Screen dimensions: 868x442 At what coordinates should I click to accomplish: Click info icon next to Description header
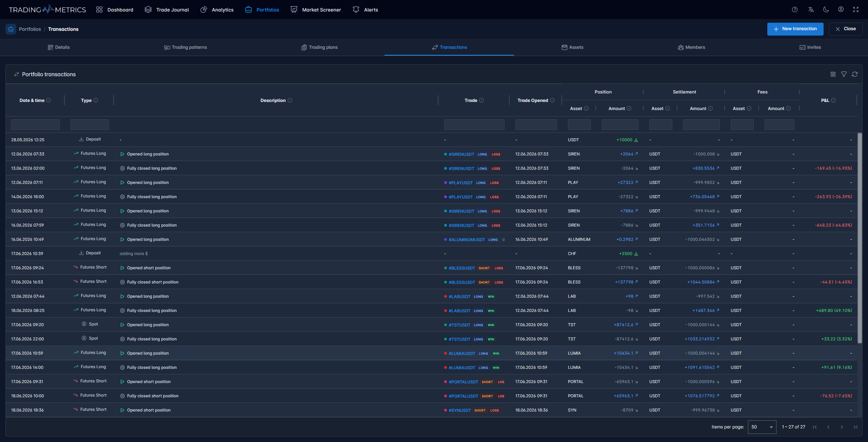[290, 100]
